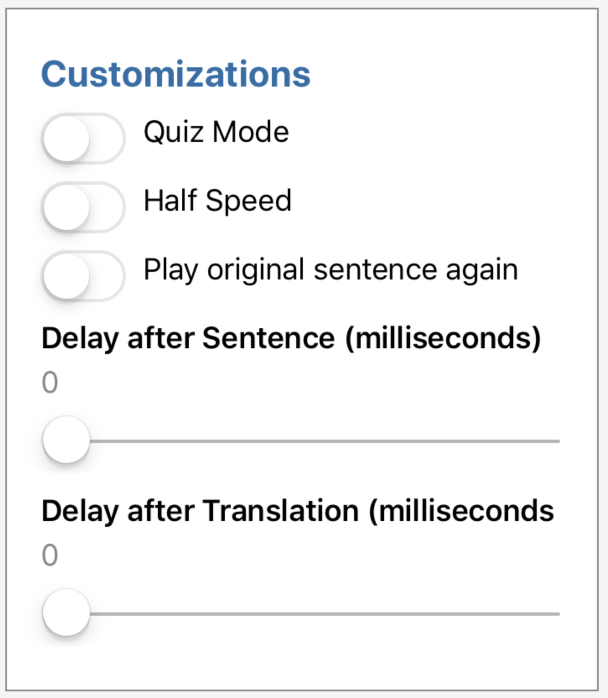The height and width of the screenshot is (698, 608).
Task: Click the Delay after Sentence slider handle
Action: coord(66,440)
